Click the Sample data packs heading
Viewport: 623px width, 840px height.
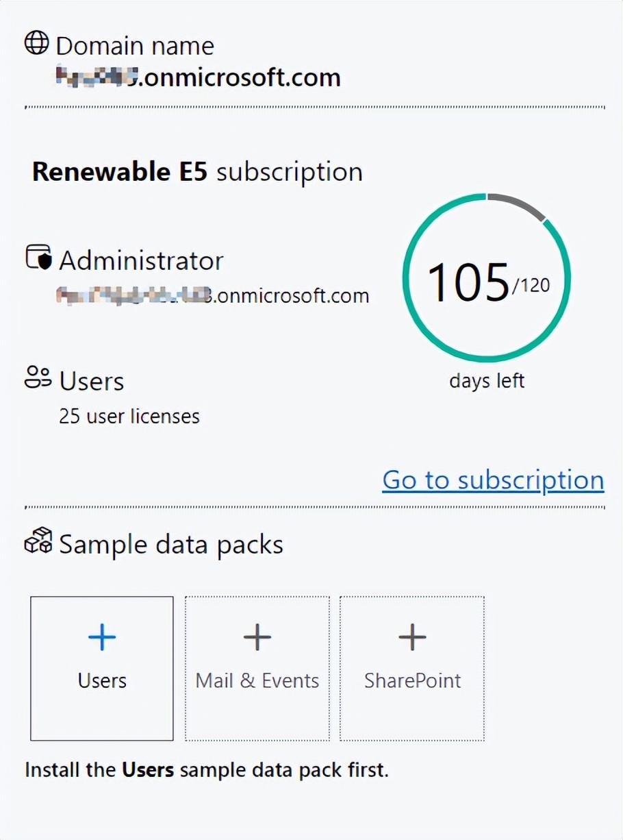pos(171,545)
